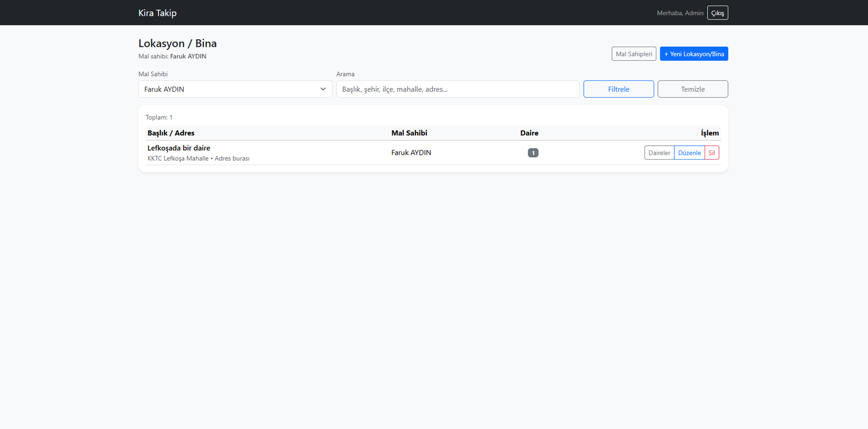
Task: Delete the location using the Sil button
Action: tap(712, 153)
